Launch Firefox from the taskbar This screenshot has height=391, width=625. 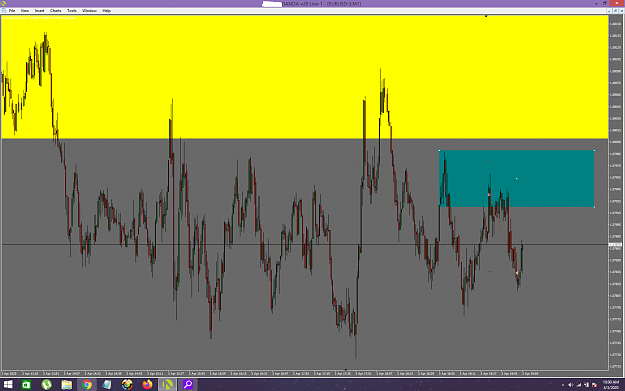147,385
